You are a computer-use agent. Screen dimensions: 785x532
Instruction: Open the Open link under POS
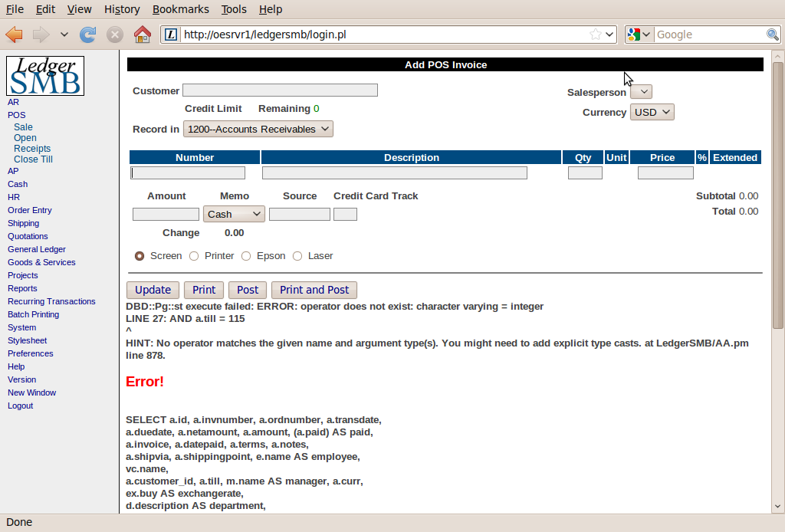point(25,138)
